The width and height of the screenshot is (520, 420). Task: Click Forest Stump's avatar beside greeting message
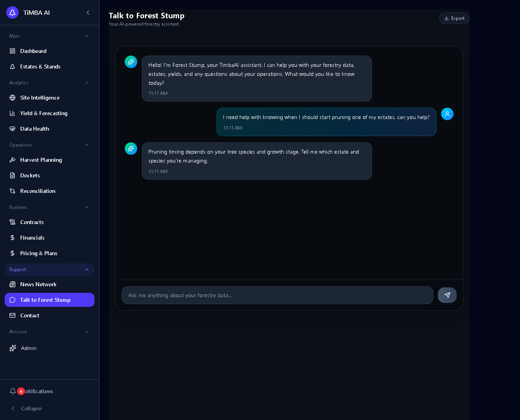pos(131,62)
